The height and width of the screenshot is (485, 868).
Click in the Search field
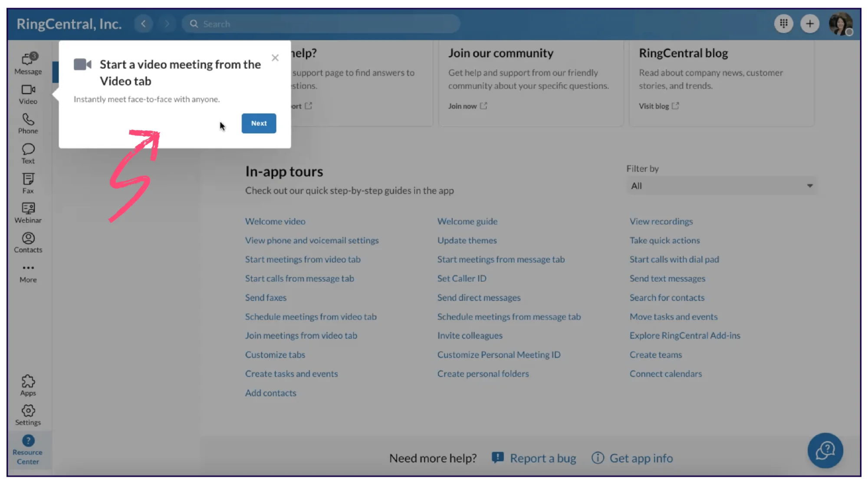pyautogui.click(x=321, y=24)
